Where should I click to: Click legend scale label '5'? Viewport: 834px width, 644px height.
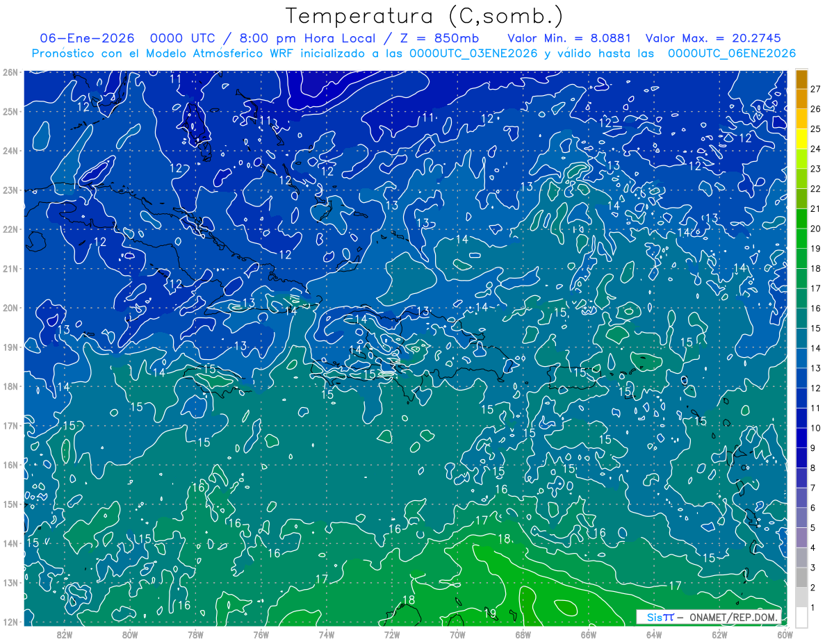click(x=813, y=528)
